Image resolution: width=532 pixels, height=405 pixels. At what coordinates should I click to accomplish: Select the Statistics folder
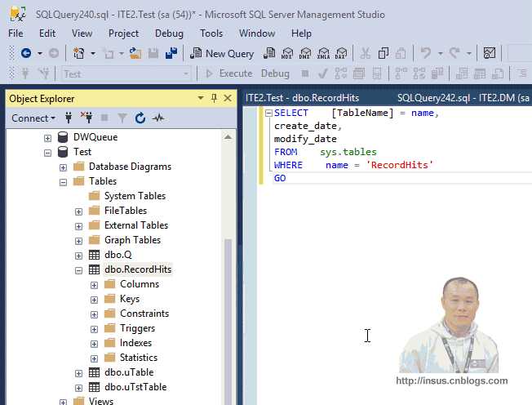coord(139,358)
